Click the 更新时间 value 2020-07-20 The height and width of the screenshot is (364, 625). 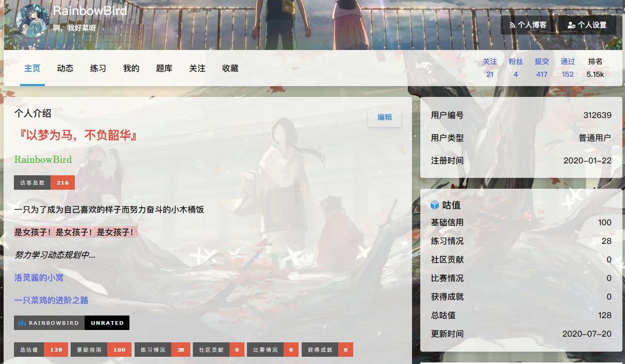coord(587,334)
